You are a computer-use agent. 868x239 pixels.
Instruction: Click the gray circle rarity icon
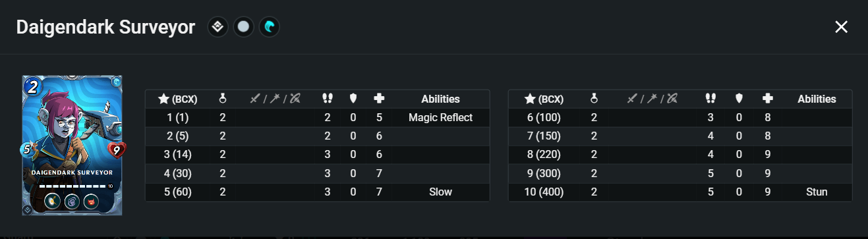coord(244,27)
